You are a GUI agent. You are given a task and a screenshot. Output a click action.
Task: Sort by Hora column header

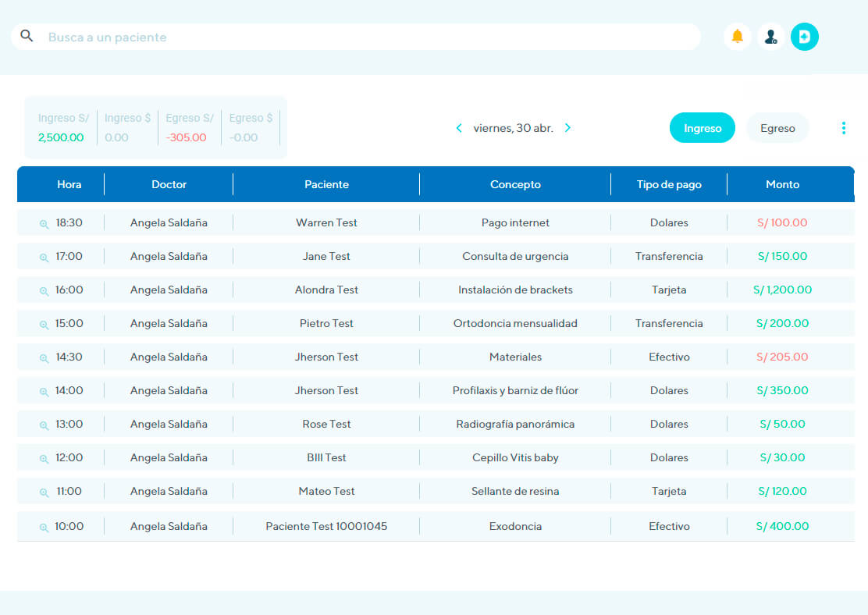(x=69, y=184)
